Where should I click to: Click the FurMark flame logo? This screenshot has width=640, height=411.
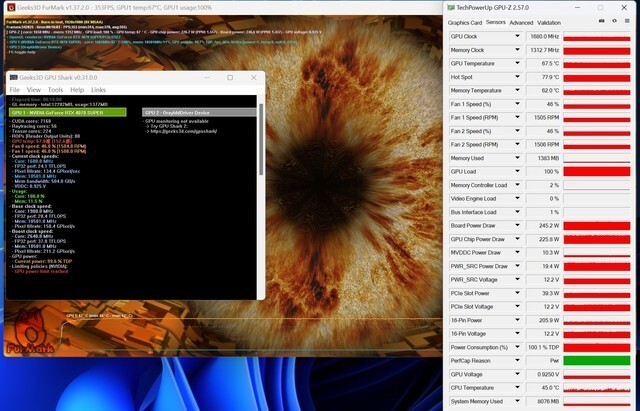tap(30, 333)
